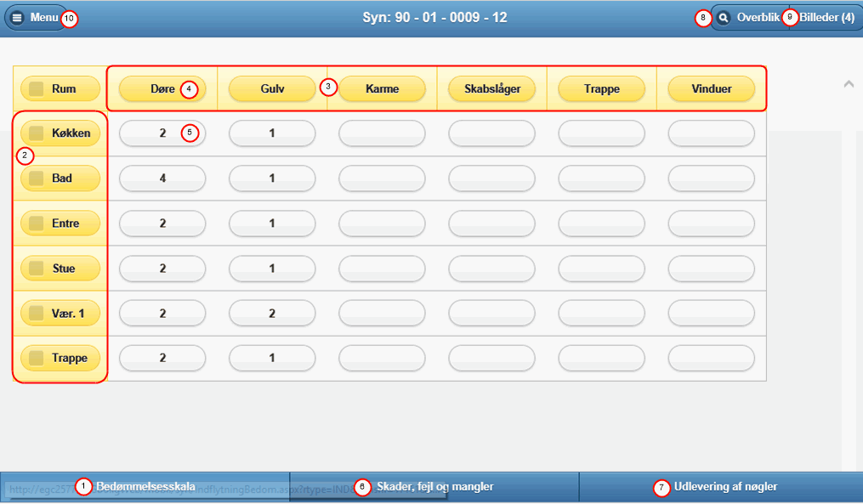Check the Bad room checkbox

[x=37, y=178]
